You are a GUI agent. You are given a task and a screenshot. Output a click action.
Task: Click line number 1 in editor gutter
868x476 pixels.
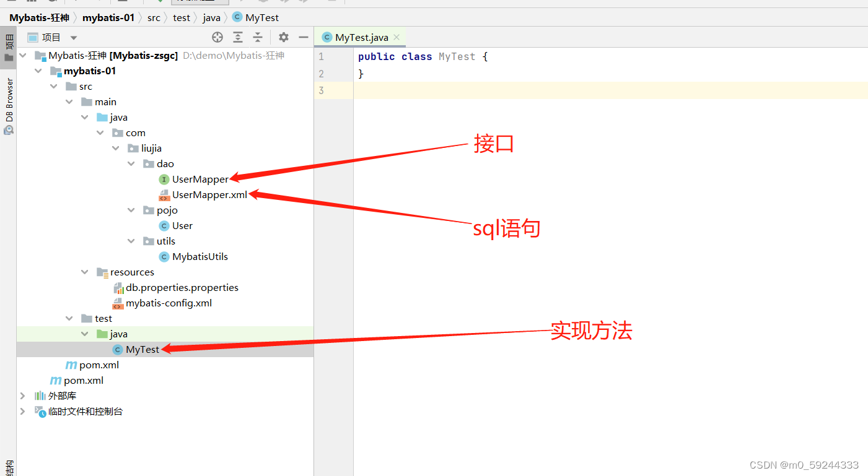(x=321, y=56)
